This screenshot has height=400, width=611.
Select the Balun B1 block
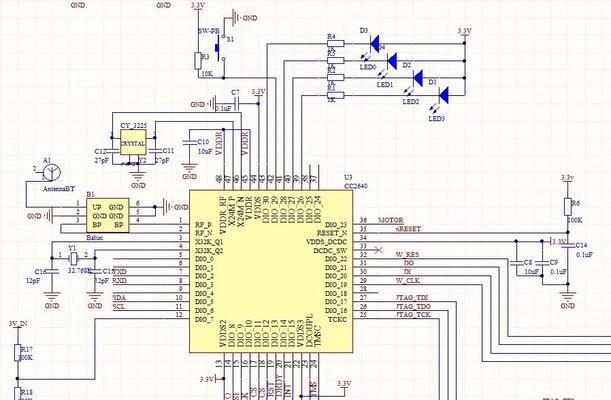[x=108, y=215]
